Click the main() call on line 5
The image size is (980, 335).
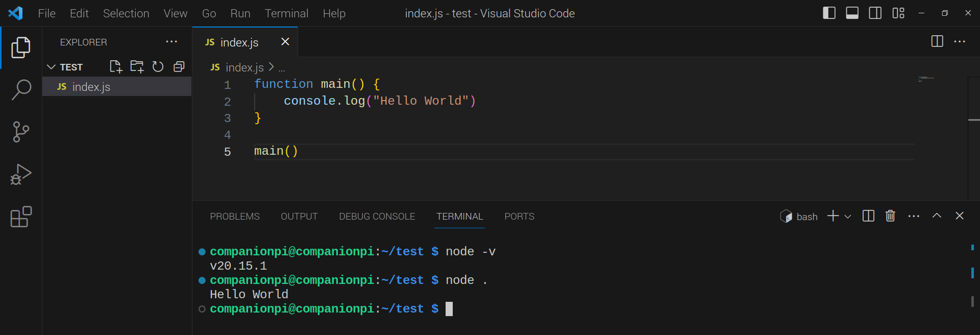(x=276, y=151)
